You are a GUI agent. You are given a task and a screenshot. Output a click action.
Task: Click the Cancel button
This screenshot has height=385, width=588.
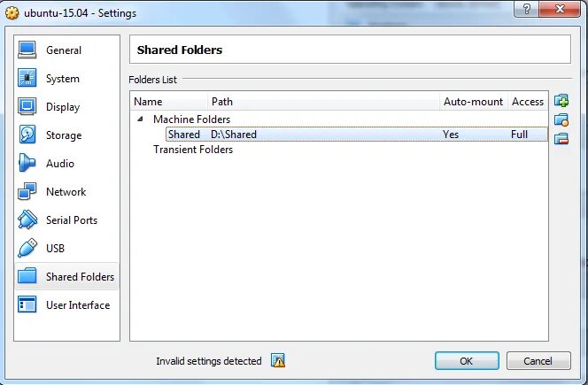coord(538,360)
